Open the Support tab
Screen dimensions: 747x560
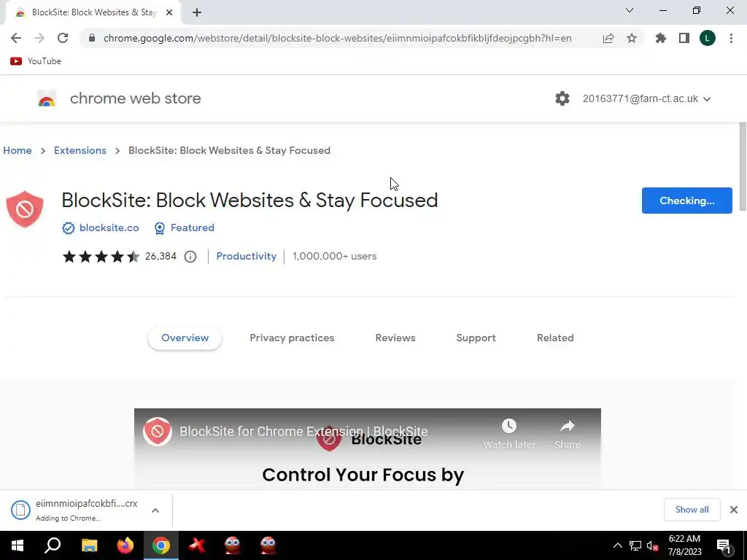[x=476, y=338]
